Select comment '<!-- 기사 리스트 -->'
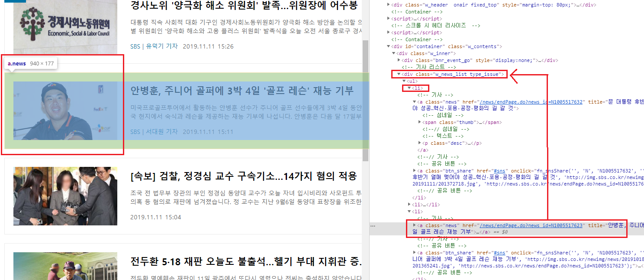 (429, 67)
